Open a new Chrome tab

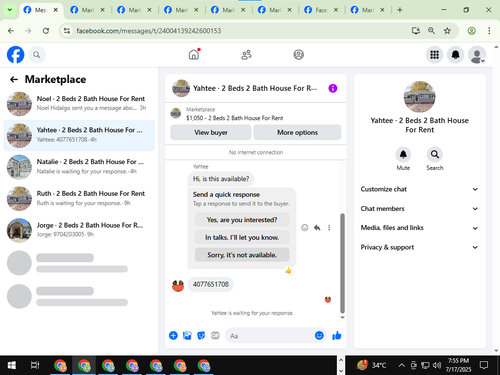click(x=400, y=10)
